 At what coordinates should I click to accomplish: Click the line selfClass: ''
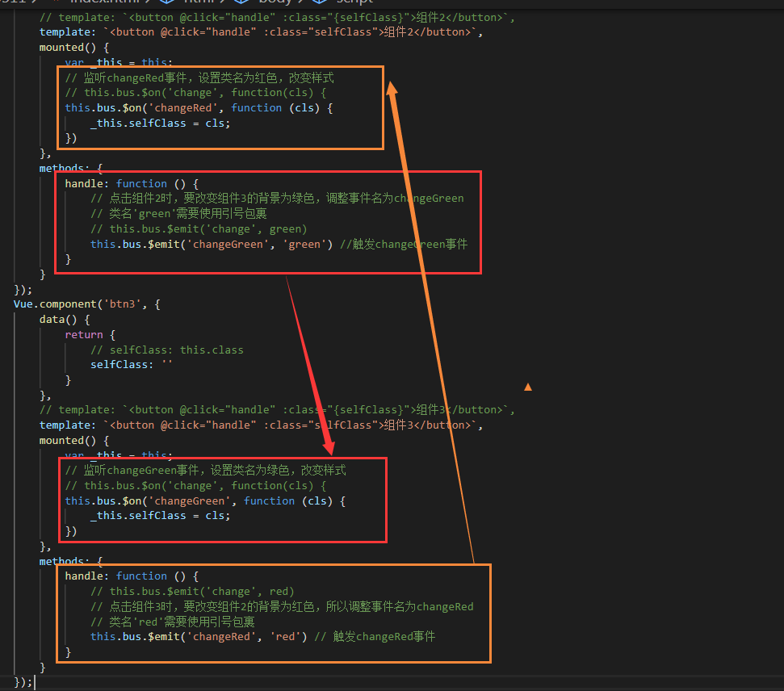point(131,365)
